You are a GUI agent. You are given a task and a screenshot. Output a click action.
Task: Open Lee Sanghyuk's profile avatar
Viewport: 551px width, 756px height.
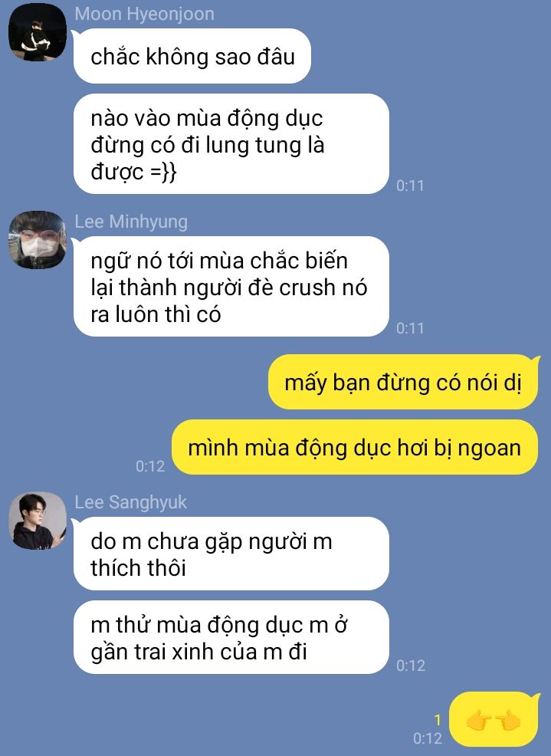click(x=38, y=521)
